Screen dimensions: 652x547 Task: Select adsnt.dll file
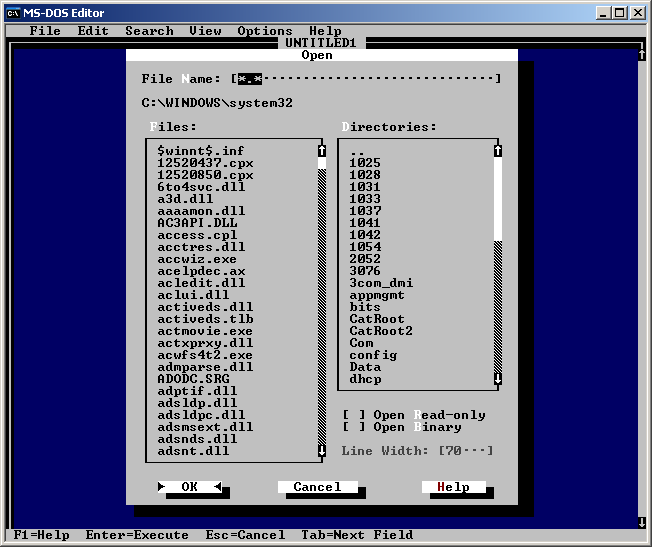193,450
